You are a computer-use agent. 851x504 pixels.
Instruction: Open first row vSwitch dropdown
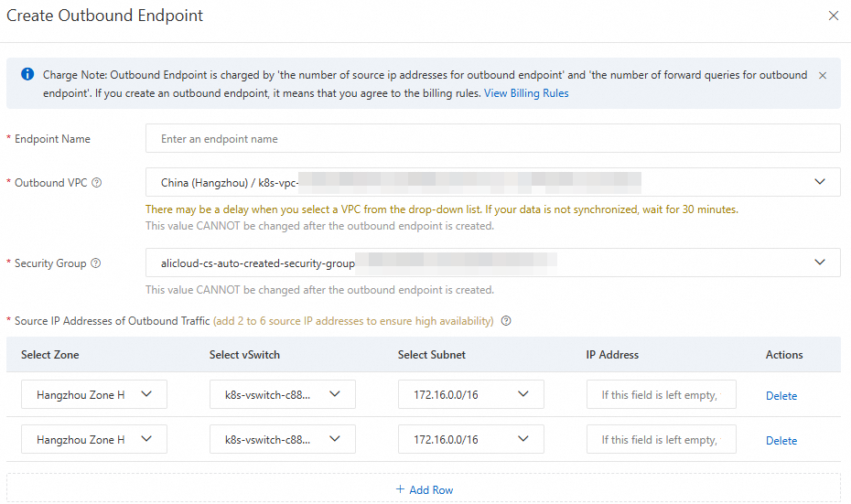283,395
